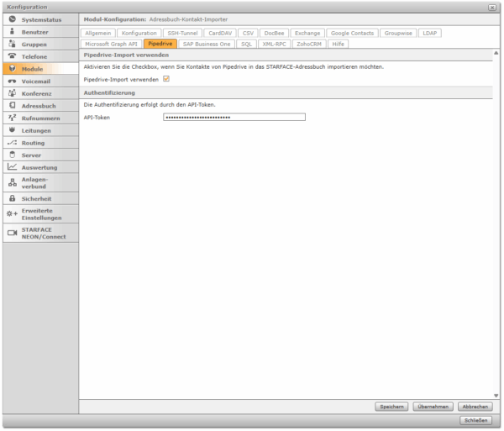Open the Konferenz section

(41, 93)
